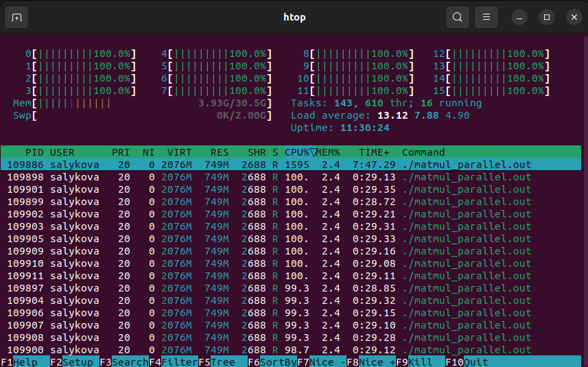Select process row with PID 109905
The image size is (588, 367).
pos(291,239)
